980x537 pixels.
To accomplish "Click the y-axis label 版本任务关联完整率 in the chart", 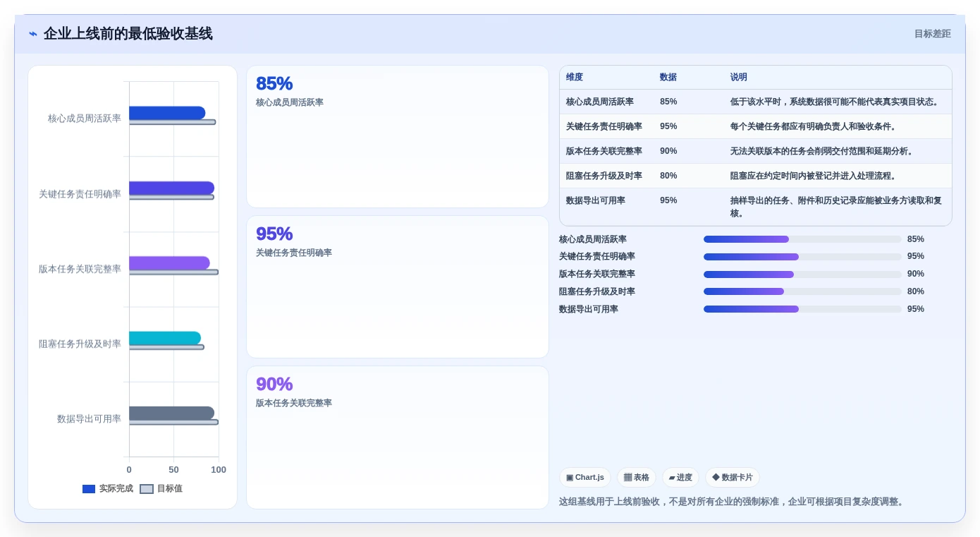I will (80, 269).
